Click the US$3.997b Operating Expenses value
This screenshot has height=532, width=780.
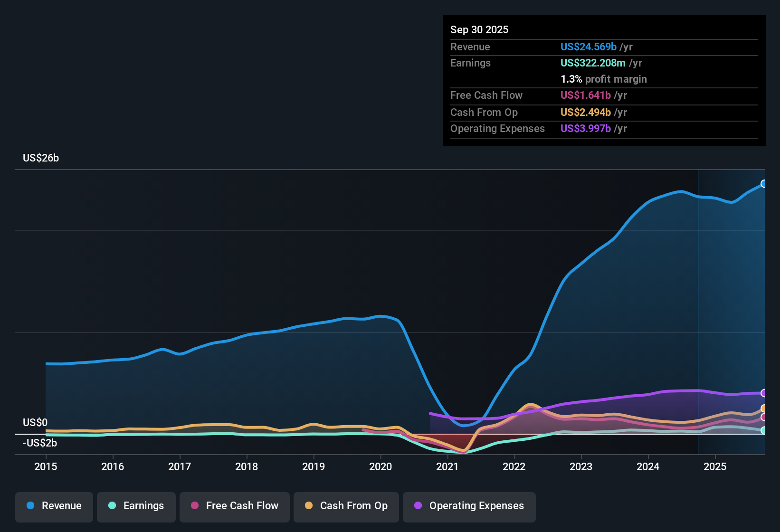pos(586,128)
